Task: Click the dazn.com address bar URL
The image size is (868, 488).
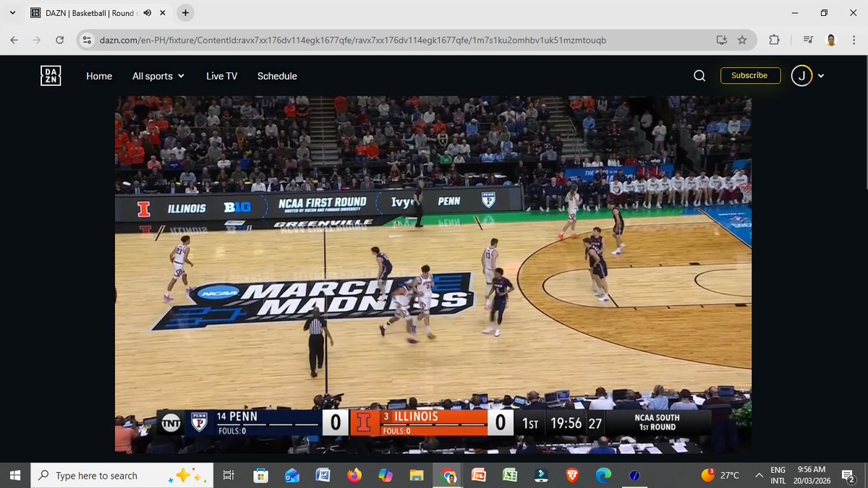Action: tap(352, 40)
